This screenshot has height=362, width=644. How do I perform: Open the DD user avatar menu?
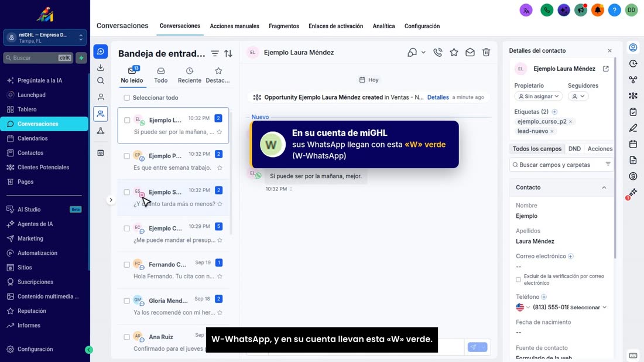tap(631, 11)
